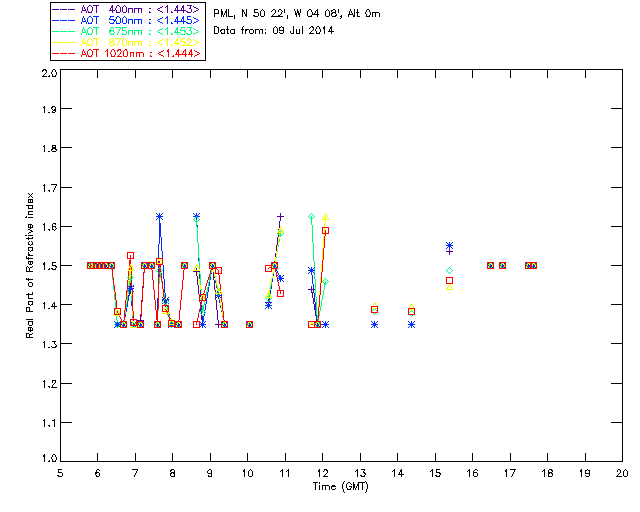Click the site header 'PML, N 50 22', W 04 08', Alt 0m'

(x=297, y=13)
